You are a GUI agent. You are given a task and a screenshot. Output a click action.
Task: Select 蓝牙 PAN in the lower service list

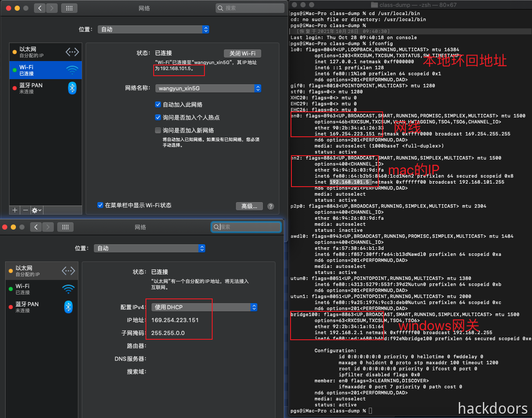[x=42, y=307]
